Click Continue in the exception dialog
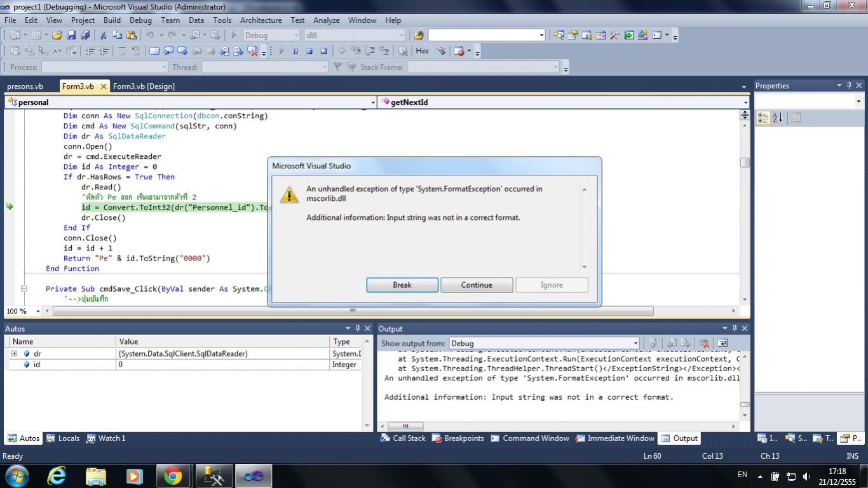This screenshot has height=488, width=868. [477, 285]
